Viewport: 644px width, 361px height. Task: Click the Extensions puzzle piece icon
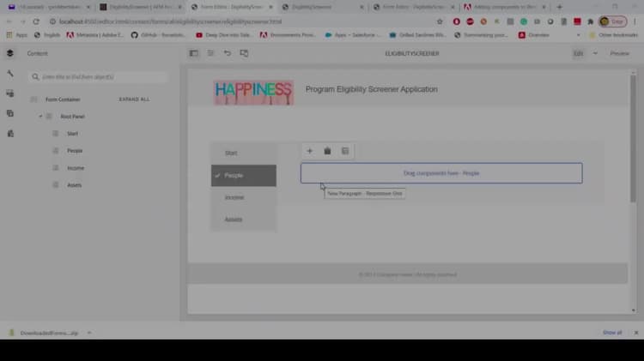pyautogui.click(x=591, y=21)
